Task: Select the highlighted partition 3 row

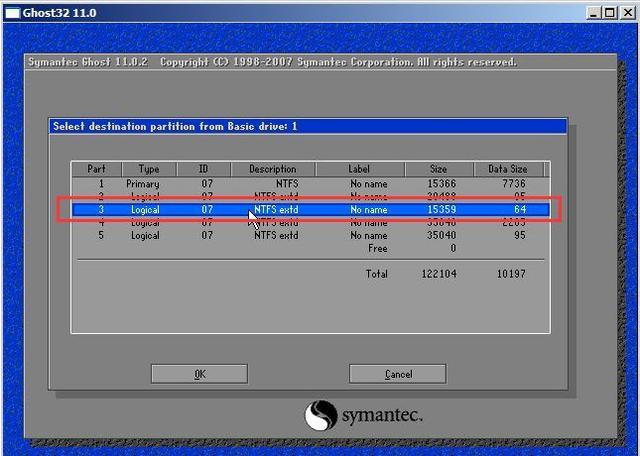Action: (311, 209)
